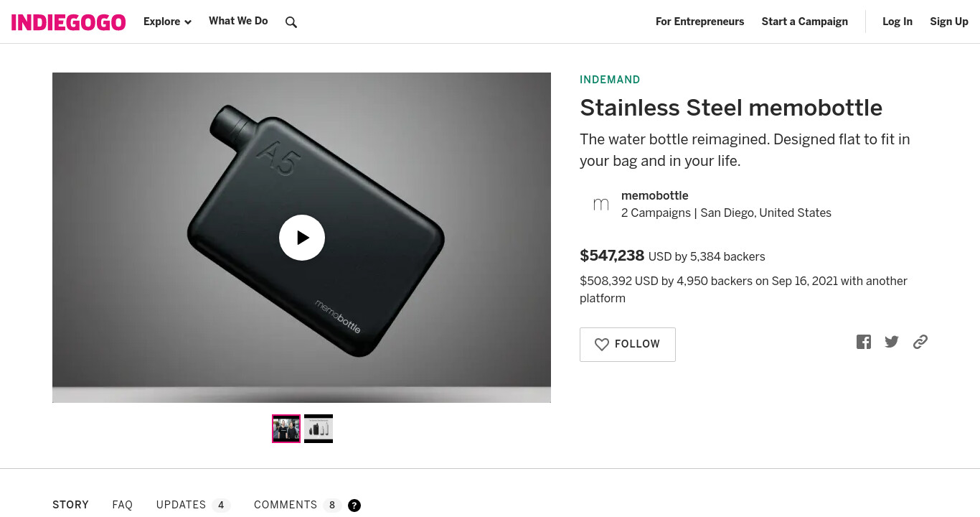Copy campaign link chain icon
980x517 pixels.
[920, 342]
